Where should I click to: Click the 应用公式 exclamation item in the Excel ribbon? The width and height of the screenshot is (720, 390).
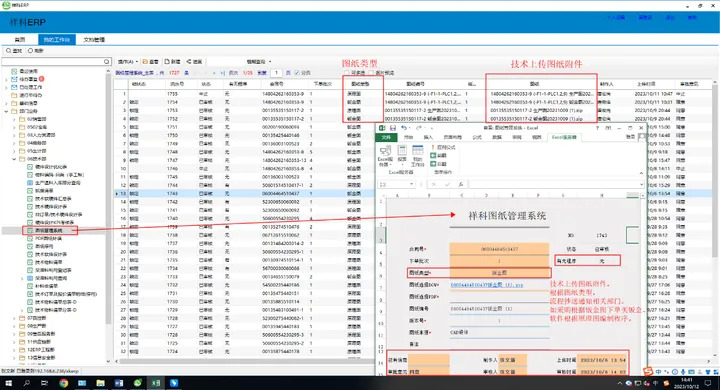pyautogui.click(x=443, y=147)
